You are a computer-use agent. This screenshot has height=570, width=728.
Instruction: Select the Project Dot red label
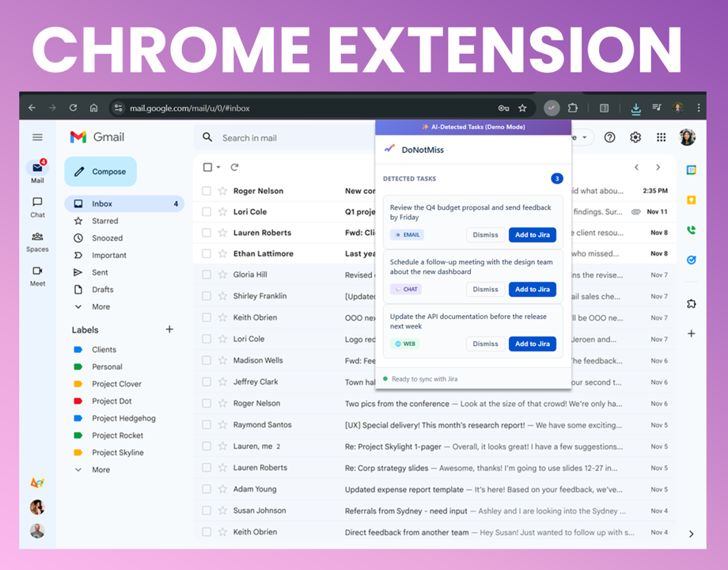(x=112, y=401)
